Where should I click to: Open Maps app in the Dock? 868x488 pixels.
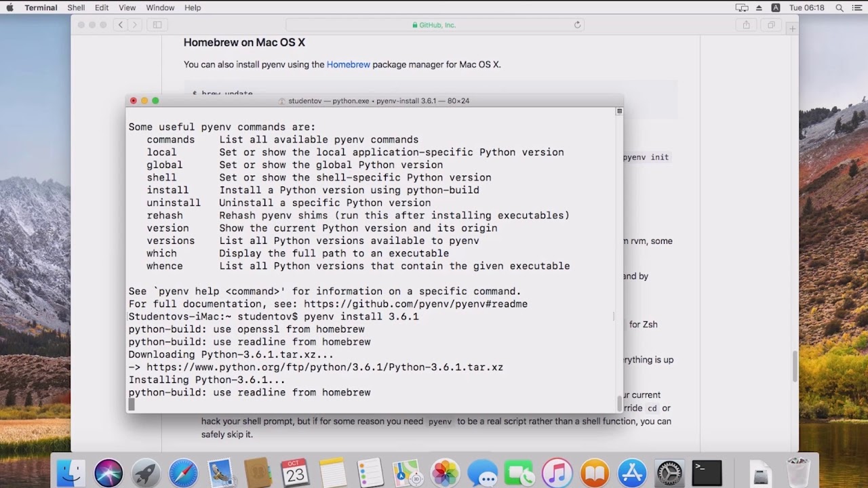point(408,472)
